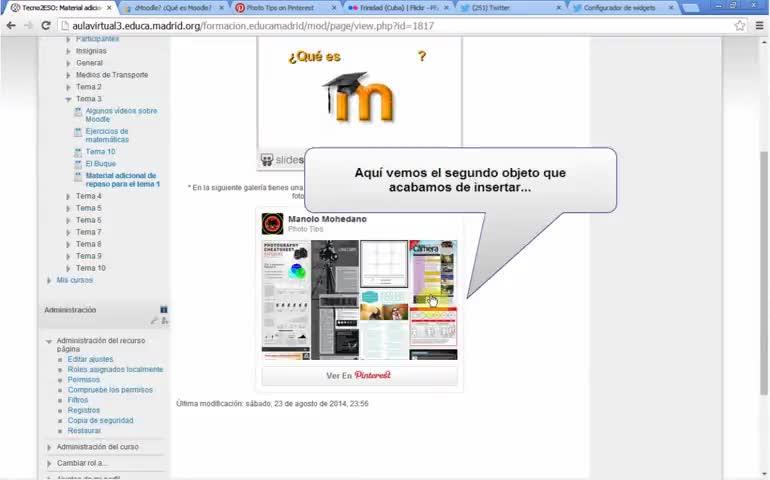Expand the Tema 4 node
The height and width of the screenshot is (480, 770).
(x=68, y=196)
